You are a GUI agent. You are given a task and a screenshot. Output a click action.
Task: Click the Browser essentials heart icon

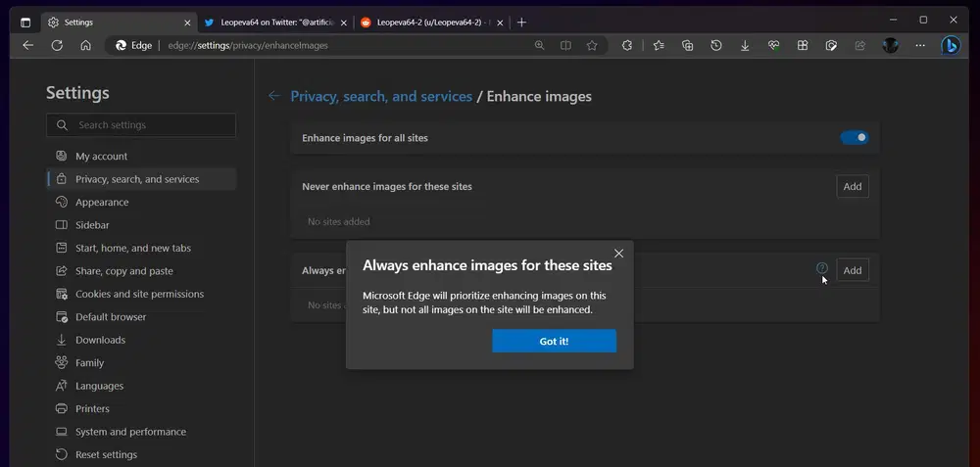(x=773, y=45)
